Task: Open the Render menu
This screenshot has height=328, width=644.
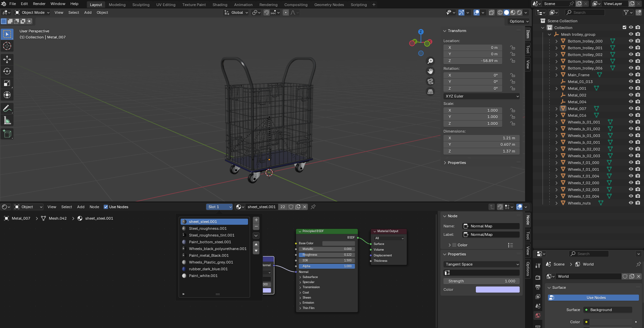Action: click(x=39, y=4)
